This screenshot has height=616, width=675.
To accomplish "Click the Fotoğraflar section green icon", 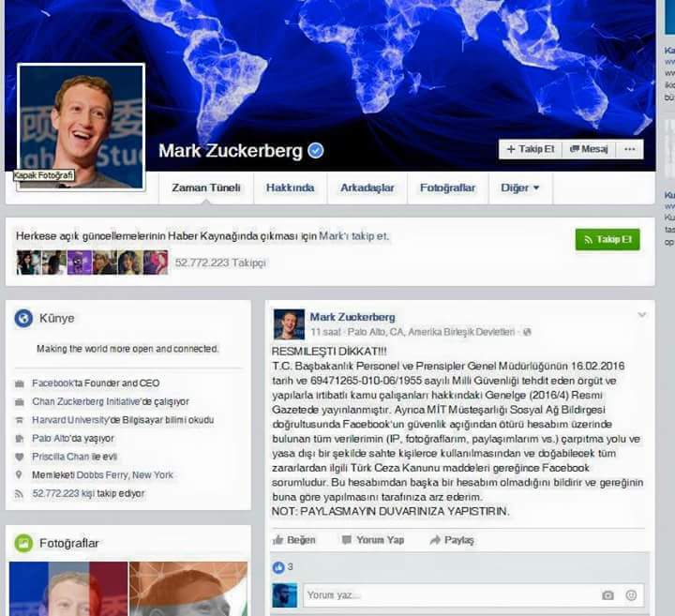I will coord(23,543).
